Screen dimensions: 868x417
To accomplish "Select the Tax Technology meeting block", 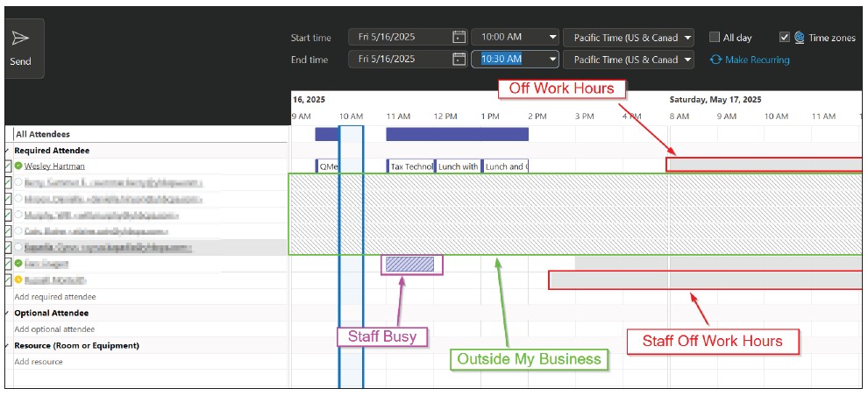I will 410,166.
